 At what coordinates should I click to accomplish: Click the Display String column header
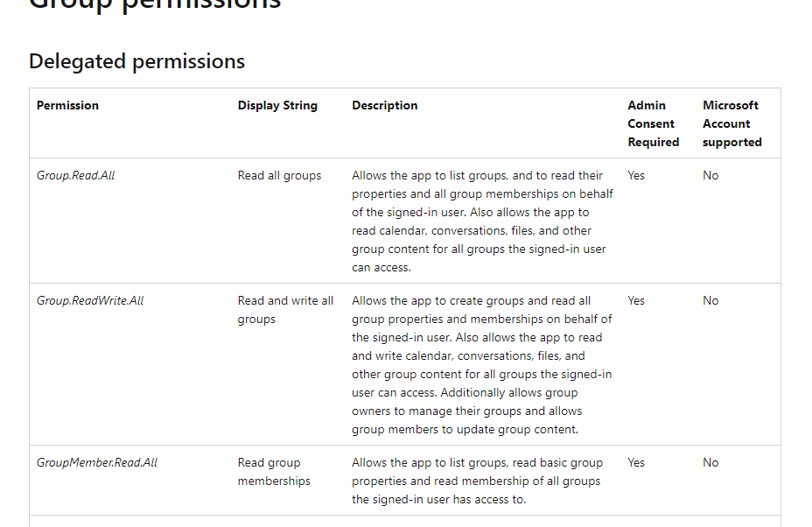(x=277, y=105)
